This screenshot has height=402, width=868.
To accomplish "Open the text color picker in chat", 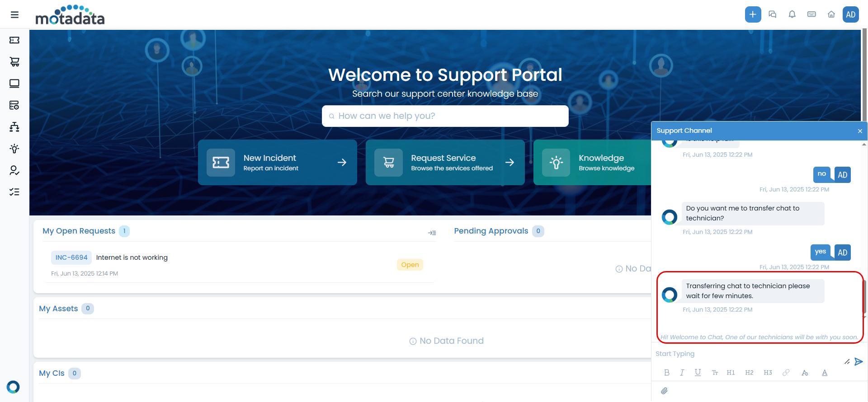I will 825,373.
